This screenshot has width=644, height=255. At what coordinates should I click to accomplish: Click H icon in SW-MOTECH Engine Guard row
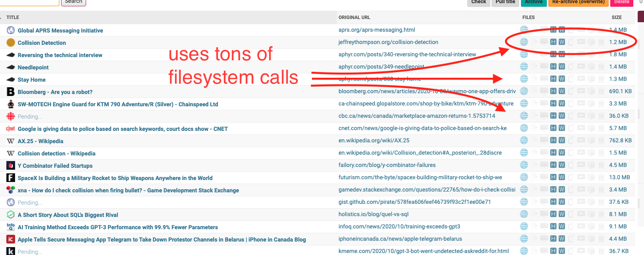click(553, 104)
